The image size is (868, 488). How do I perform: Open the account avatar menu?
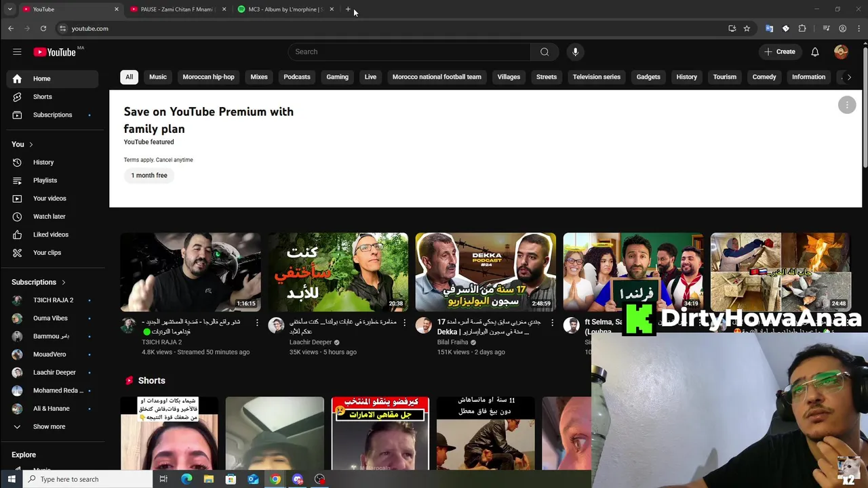841,52
